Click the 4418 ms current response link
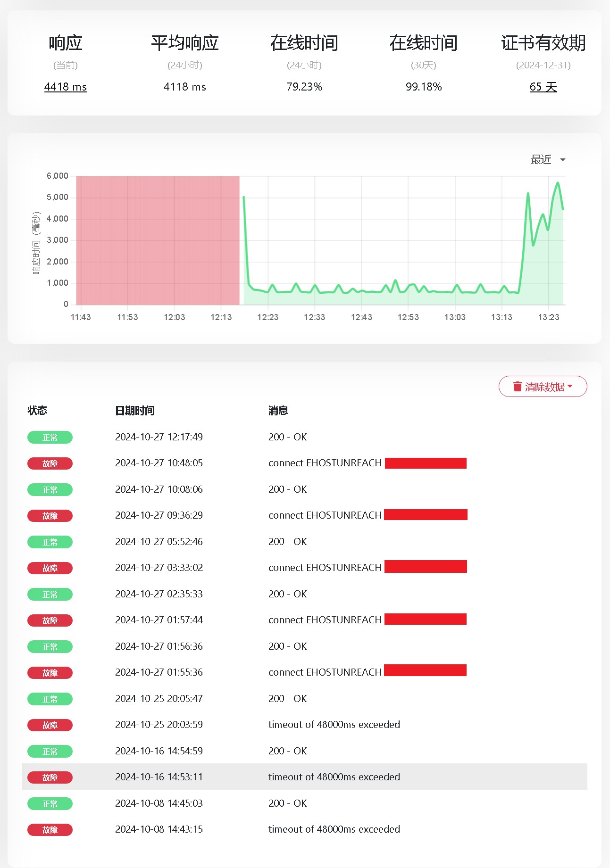The height and width of the screenshot is (868, 610). [x=66, y=87]
